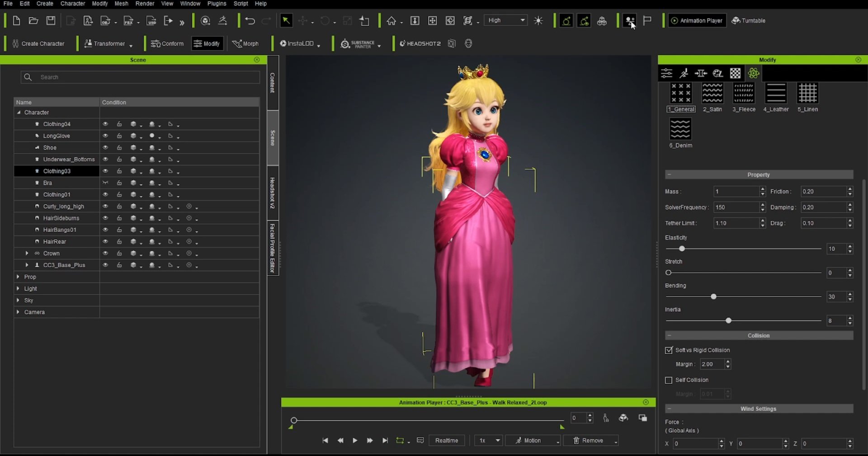Screen dimensions: 868x456
Task: Select the 6_Denim fabric preset
Action: 680,133
